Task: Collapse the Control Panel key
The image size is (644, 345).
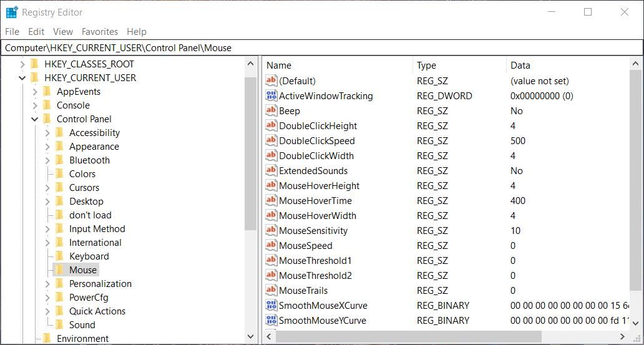Action: (35, 119)
